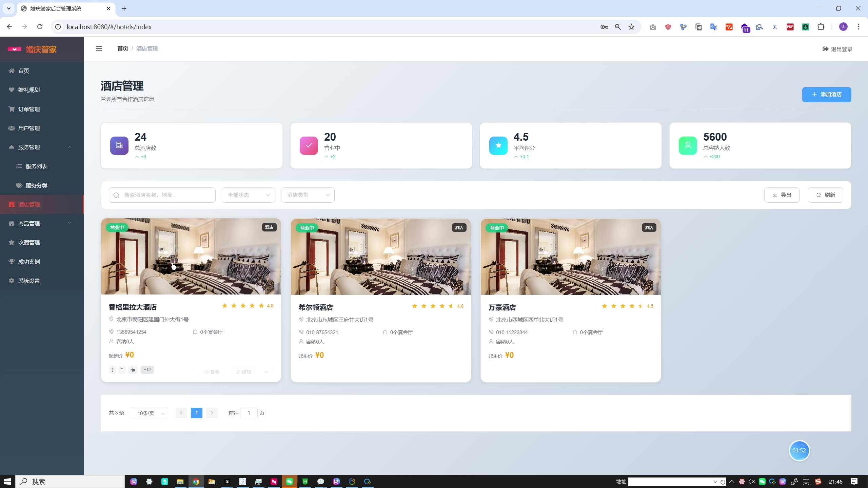This screenshot has height=488, width=868.
Task: Click the more options ellipsis on Shangri-La card
Action: tap(267, 372)
